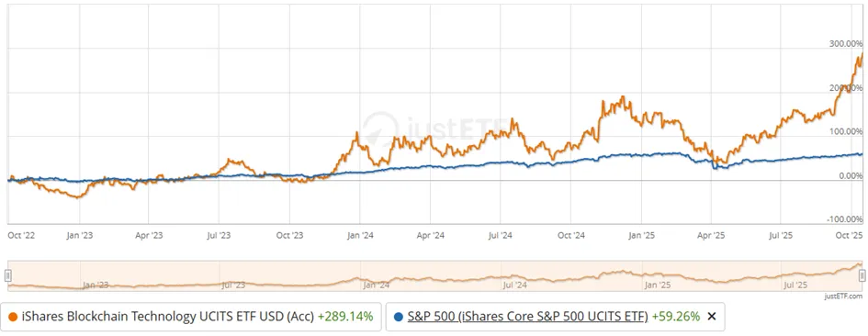The width and height of the screenshot is (868, 336).
Task: Click the Oct '25 x-axis label
Action: click(850, 235)
